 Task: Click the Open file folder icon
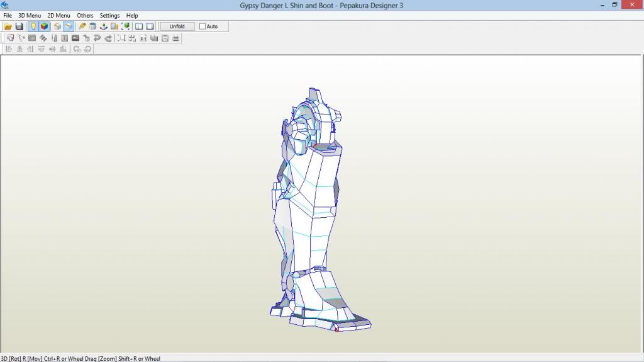8,26
